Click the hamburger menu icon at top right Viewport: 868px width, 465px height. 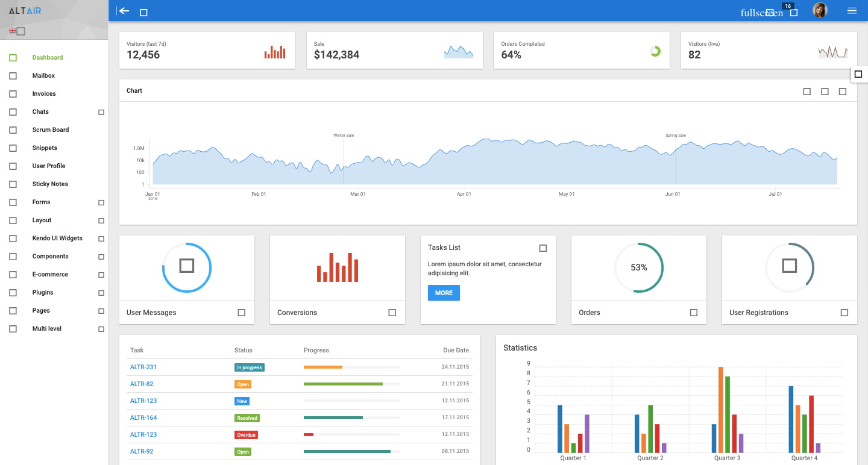(x=852, y=11)
